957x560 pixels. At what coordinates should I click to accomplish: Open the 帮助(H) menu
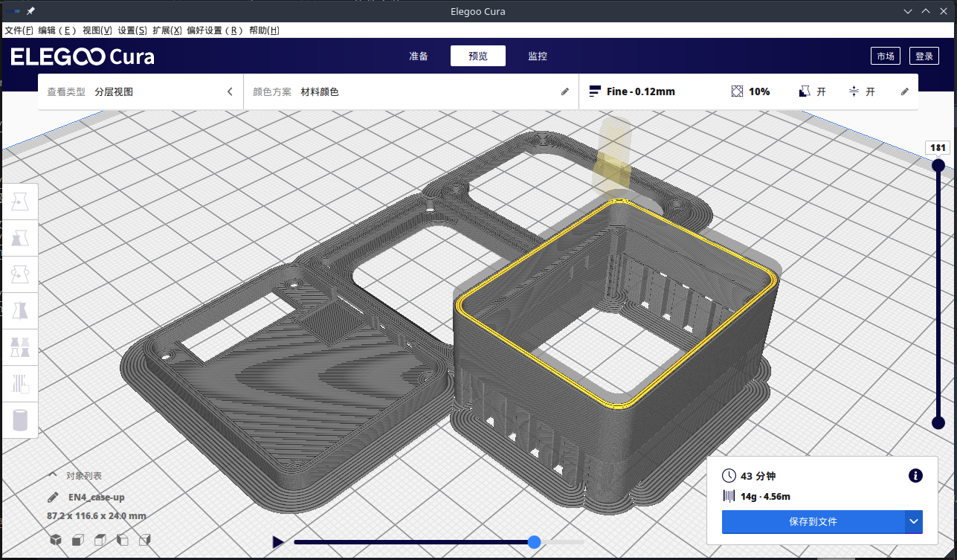pos(264,30)
